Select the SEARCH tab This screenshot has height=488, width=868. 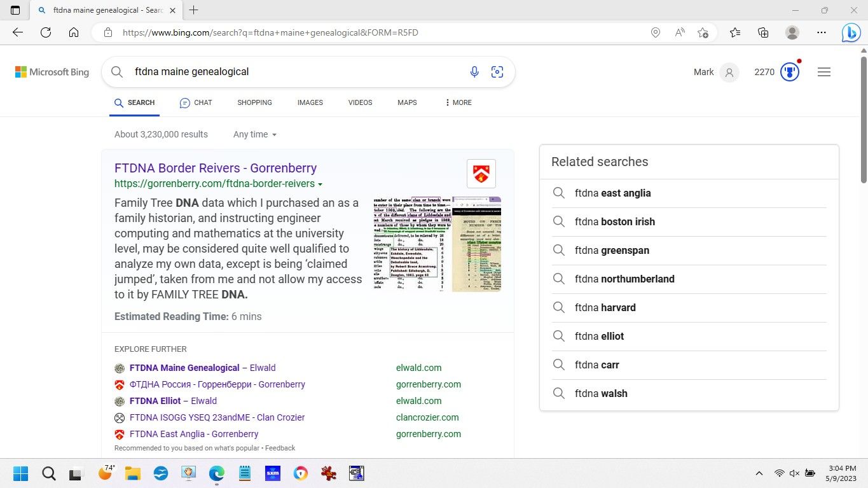point(134,102)
